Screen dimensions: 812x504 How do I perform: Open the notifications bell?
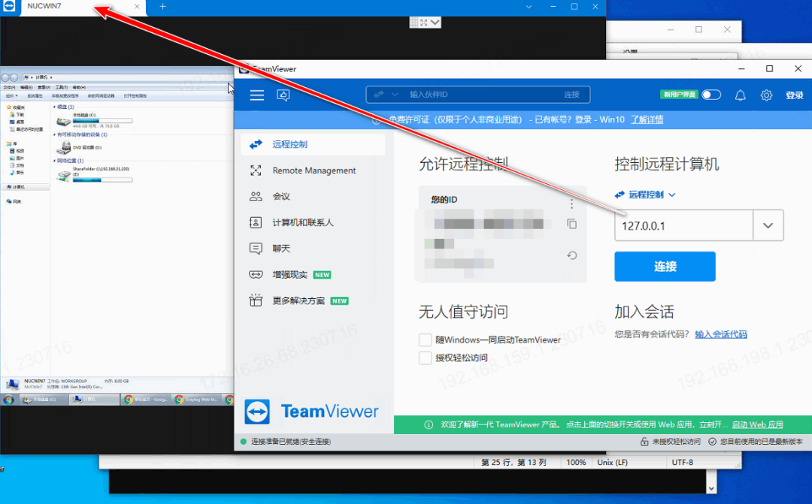tap(740, 95)
